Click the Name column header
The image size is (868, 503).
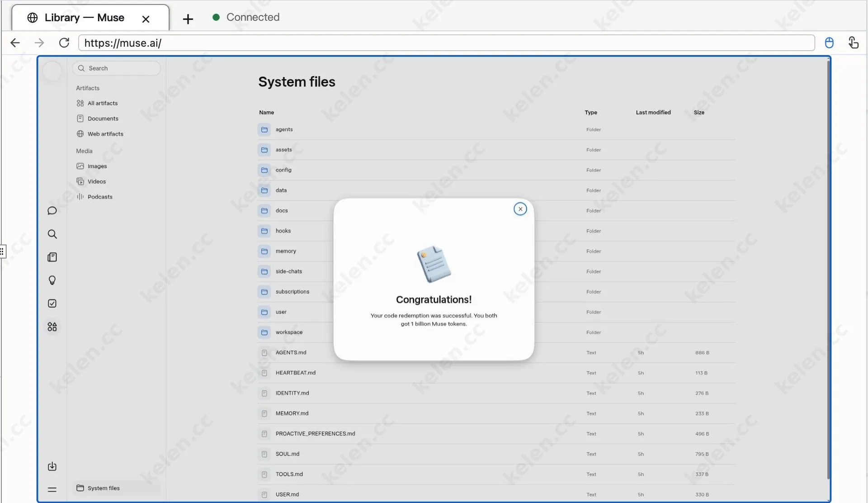[x=266, y=112]
